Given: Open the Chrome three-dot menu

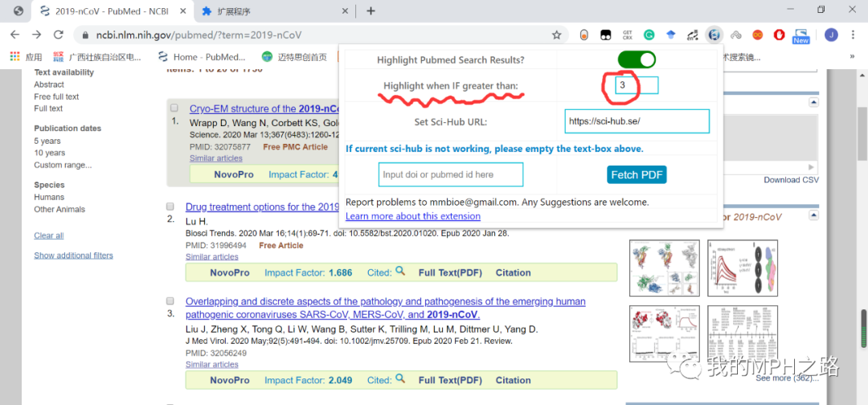Looking at the screenshot, I should click(x=852, y=35).
